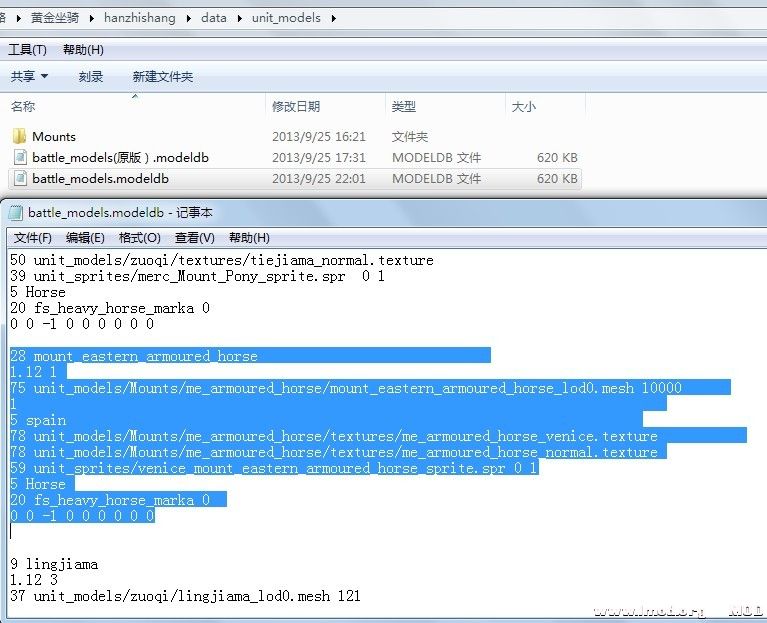
Task: Click the 新建文件夹 button
Action: 162,76
